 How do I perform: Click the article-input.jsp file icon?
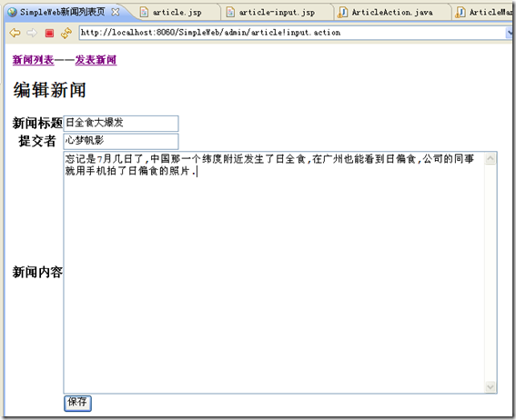tap(230, 13)
